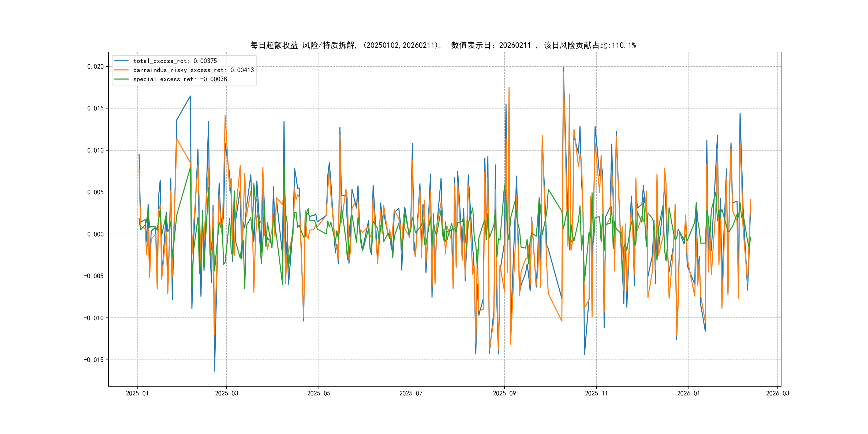The image size is (868, 434).
Task: Click the 2026-01 x-axis tick label
Action: tap(689, 393)
